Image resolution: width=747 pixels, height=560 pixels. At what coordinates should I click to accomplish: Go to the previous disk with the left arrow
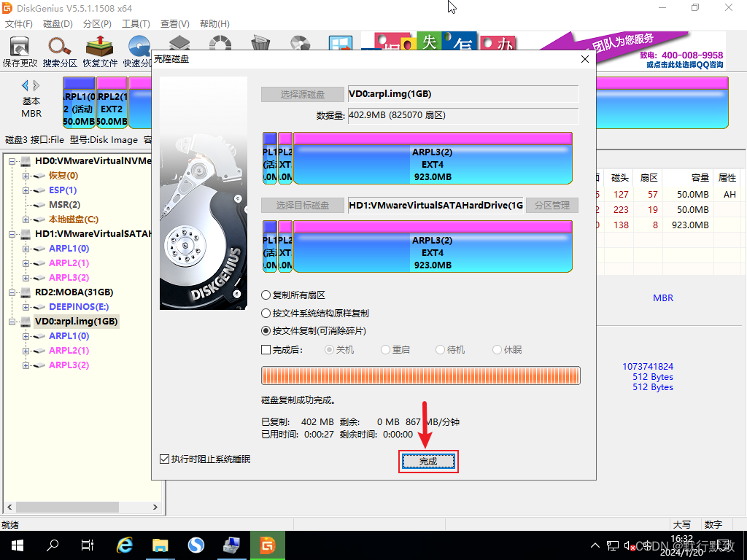tap(25, 86)
